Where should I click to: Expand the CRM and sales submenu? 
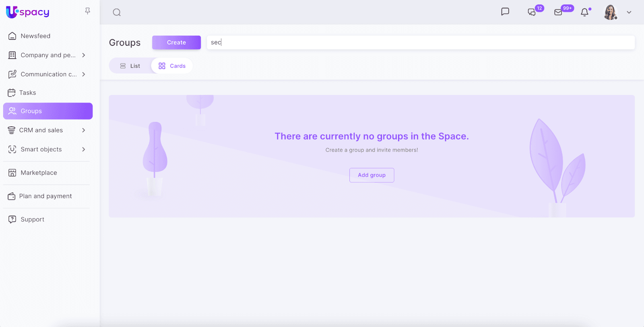(x=84, y=130)
